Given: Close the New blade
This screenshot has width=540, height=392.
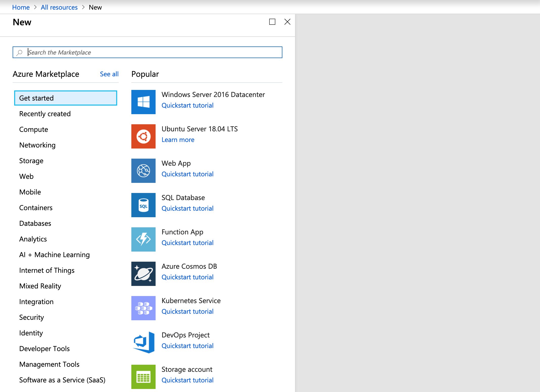Looking at the screenshot, I should [287, 22].
